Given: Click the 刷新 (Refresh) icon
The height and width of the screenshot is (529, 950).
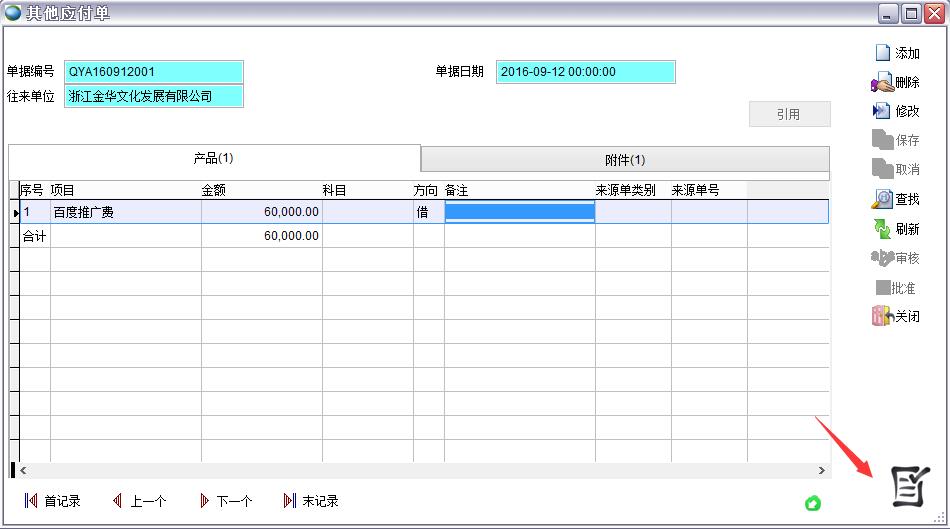Looking at the screenshot, I should coord(883,229).
